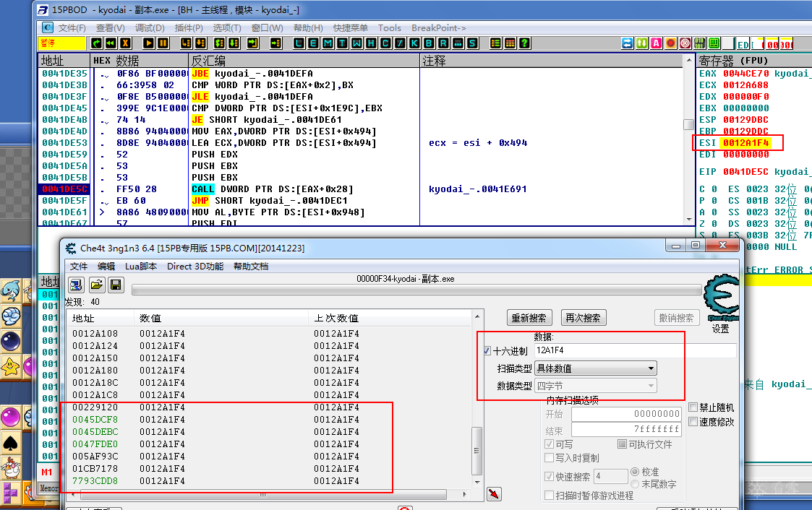Click the Run program play icon
812x510 pixels.
(x=148, y=43)
